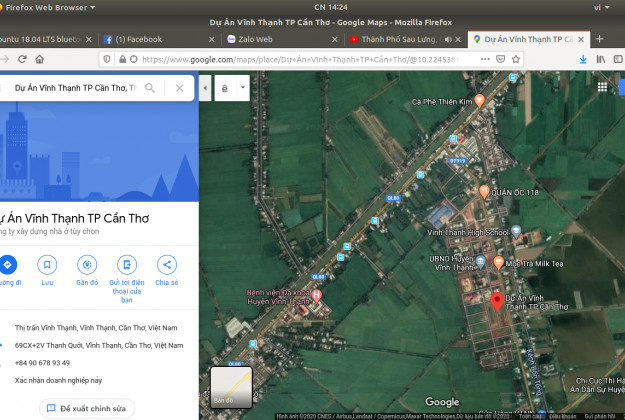View site security padlock information
Image resolution: width=625 pixels, height=420 pixels.
tap(122, 59)
